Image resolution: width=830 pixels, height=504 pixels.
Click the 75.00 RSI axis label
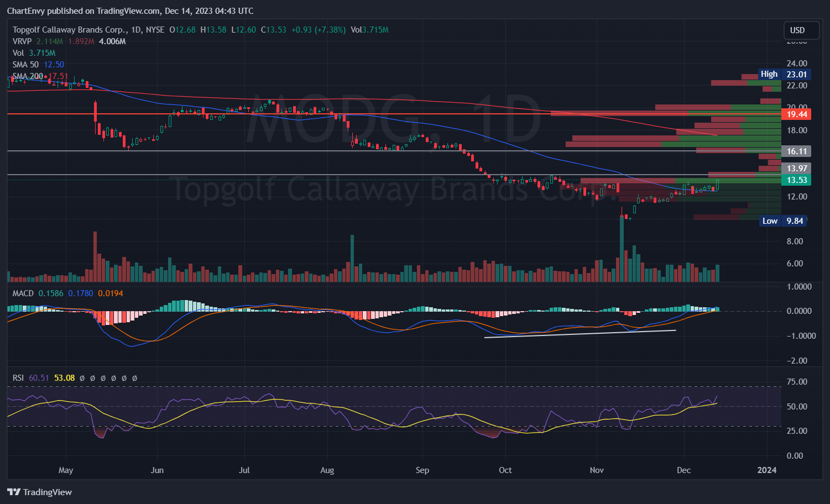797,382
